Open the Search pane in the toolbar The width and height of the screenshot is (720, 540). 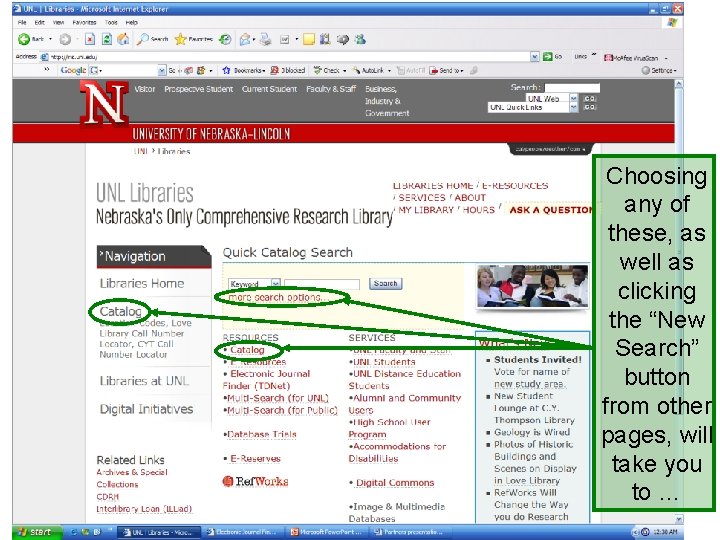click(x=153, y=39)
